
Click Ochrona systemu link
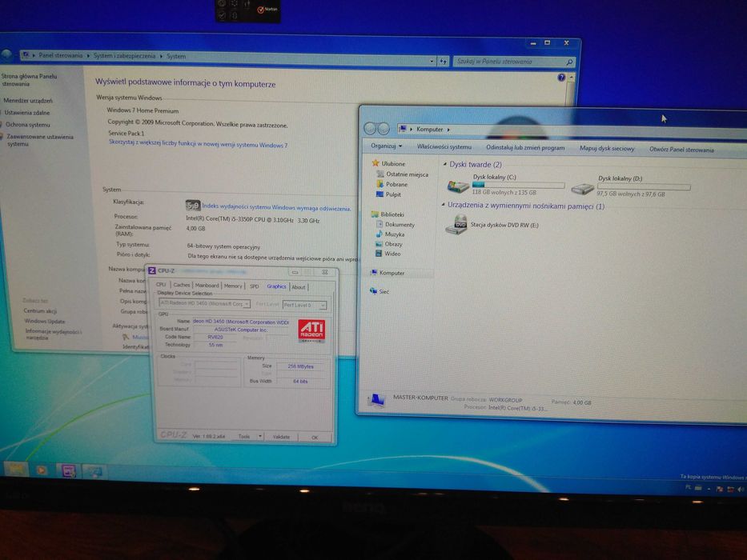point(28,125)
